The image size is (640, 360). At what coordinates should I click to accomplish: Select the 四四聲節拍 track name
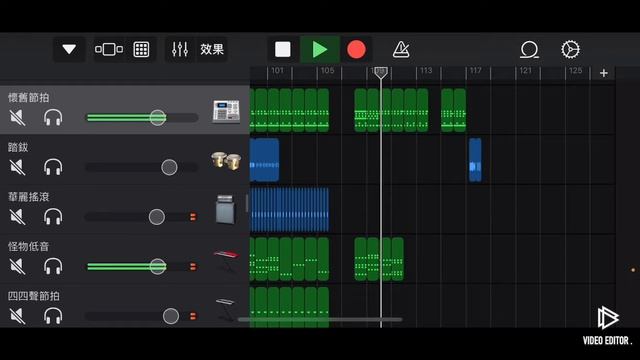[34, 296]
